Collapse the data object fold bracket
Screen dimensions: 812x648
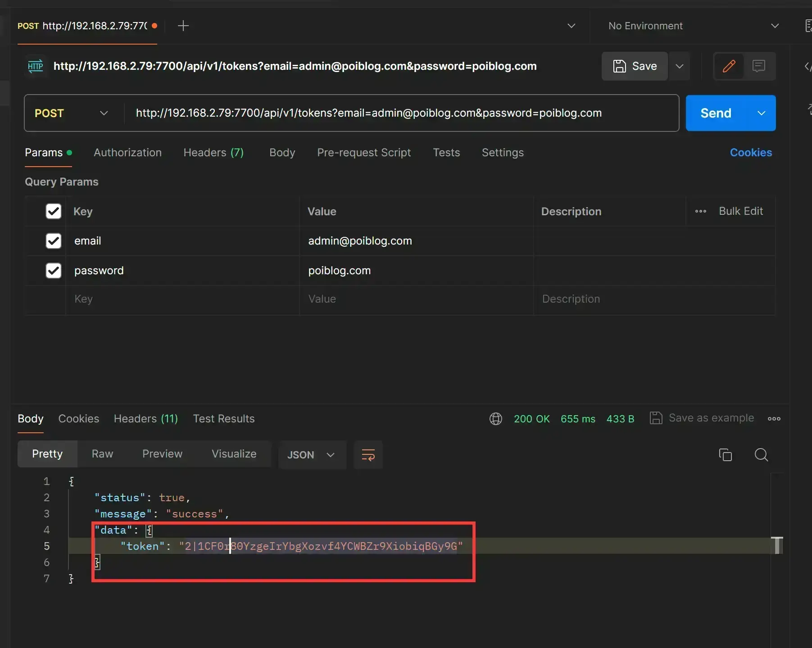point(149,530)
